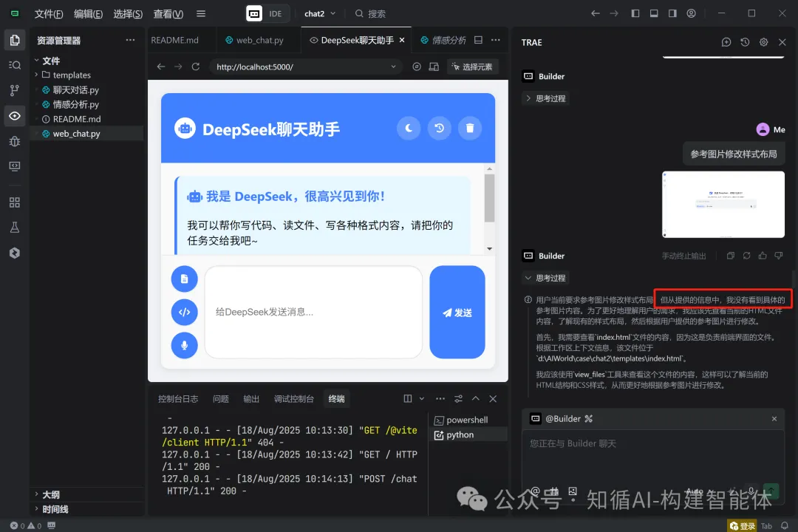
Task: Open the hamburger more-menus icon
Action: [x=201, y=14]
